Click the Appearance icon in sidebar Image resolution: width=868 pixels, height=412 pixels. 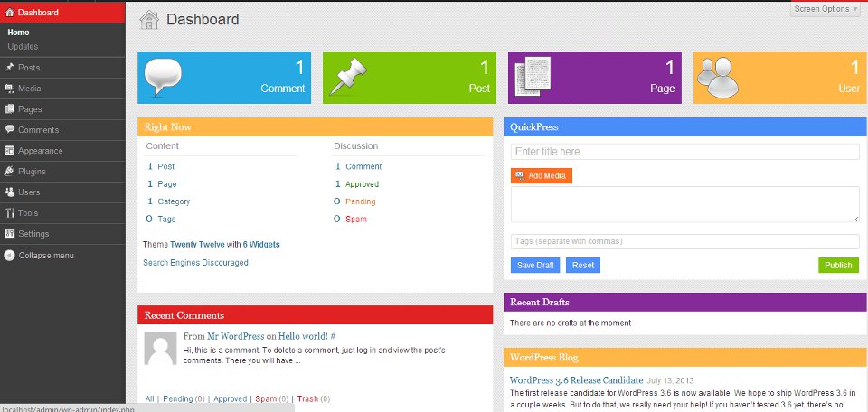click(x=9, y=150)
